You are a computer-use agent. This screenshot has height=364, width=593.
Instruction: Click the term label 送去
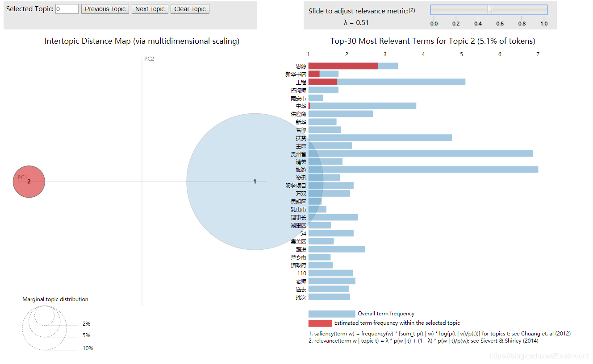click(301, 289)
